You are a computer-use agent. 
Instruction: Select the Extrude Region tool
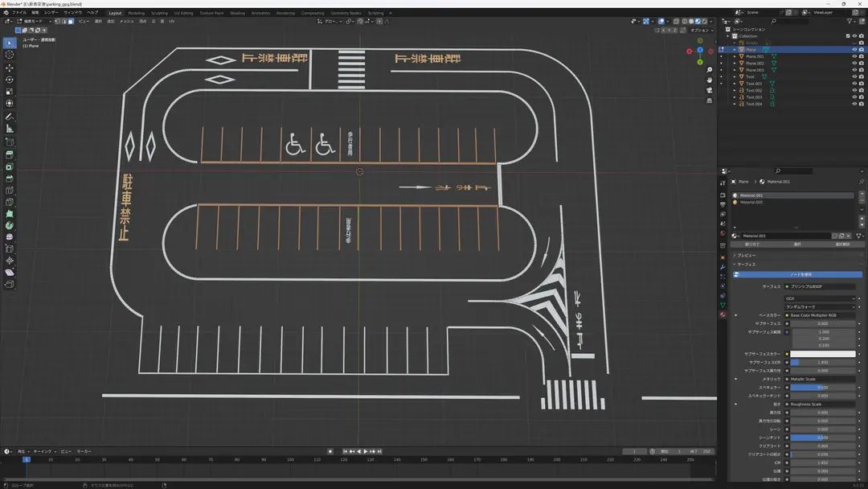click(x=10, y=155)
